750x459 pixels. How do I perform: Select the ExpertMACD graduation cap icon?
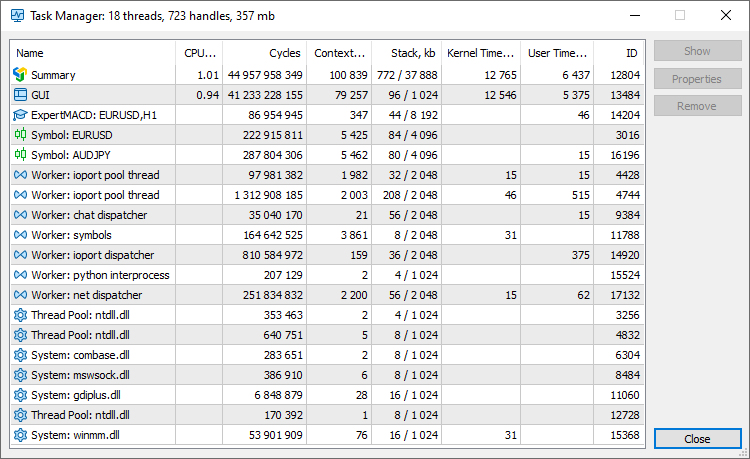coord(20,115)
